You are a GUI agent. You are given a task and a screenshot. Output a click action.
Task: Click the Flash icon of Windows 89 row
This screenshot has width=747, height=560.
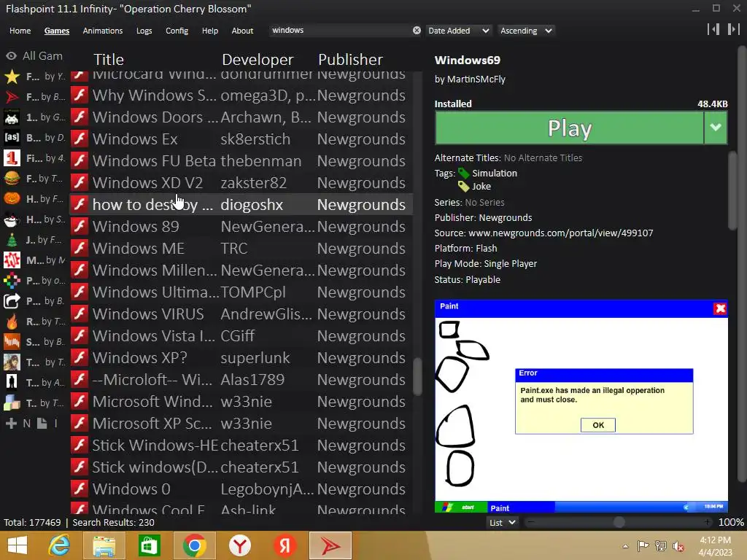[x=80, y=226]
